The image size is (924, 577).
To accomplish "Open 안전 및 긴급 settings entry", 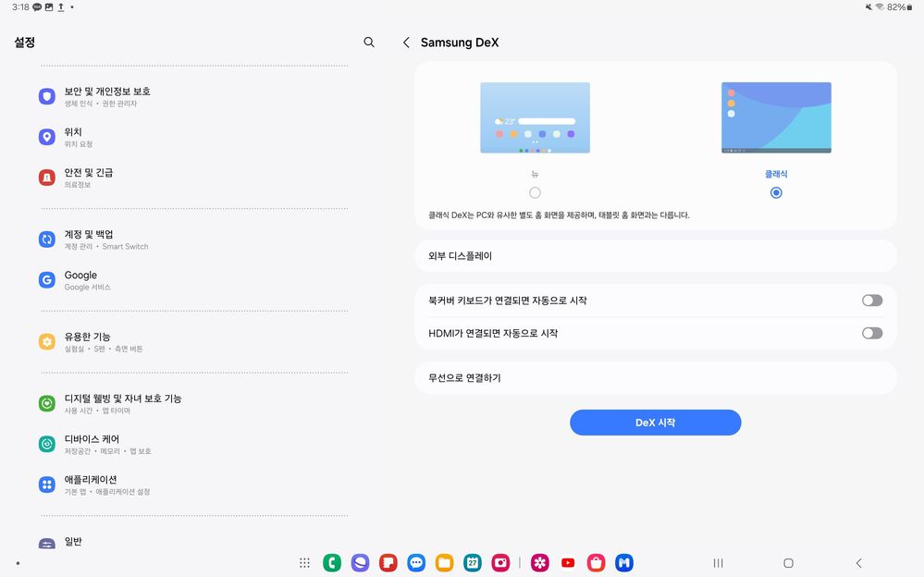I will point(193,178).
